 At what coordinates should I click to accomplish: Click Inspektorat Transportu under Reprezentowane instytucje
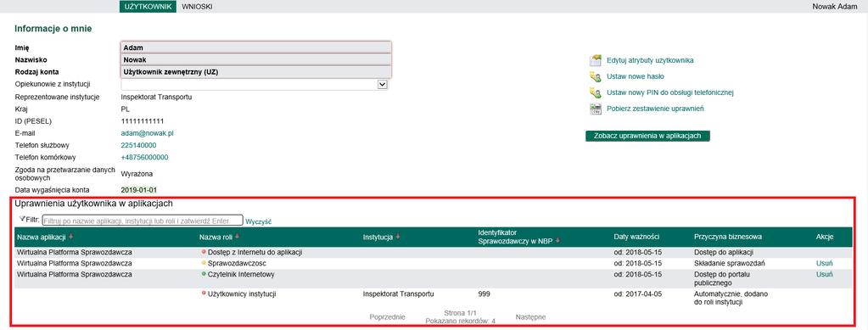pos(156,97)
